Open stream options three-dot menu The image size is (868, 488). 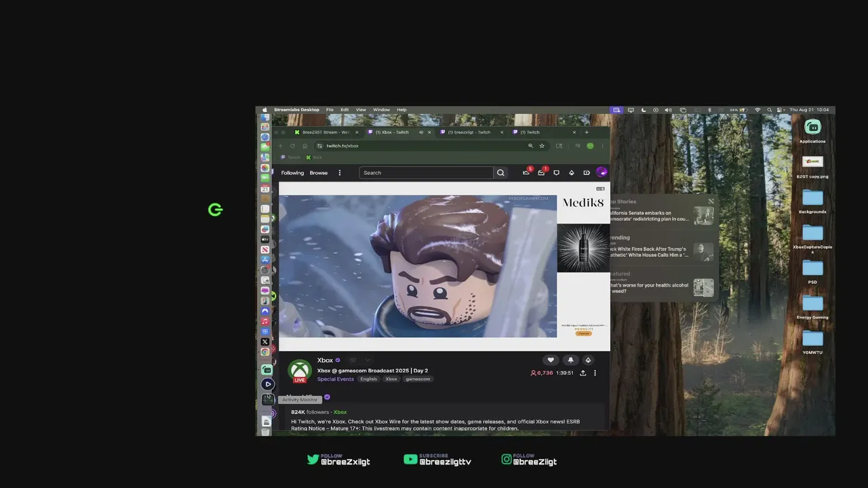tap(595, 373)
